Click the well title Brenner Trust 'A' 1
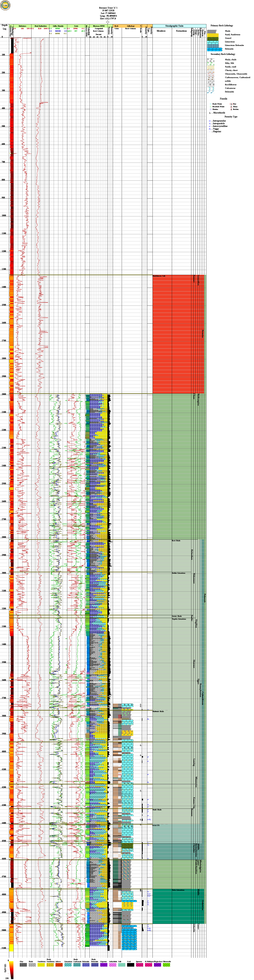This screenshot has height=980, width=254. [x=108, y=8]
